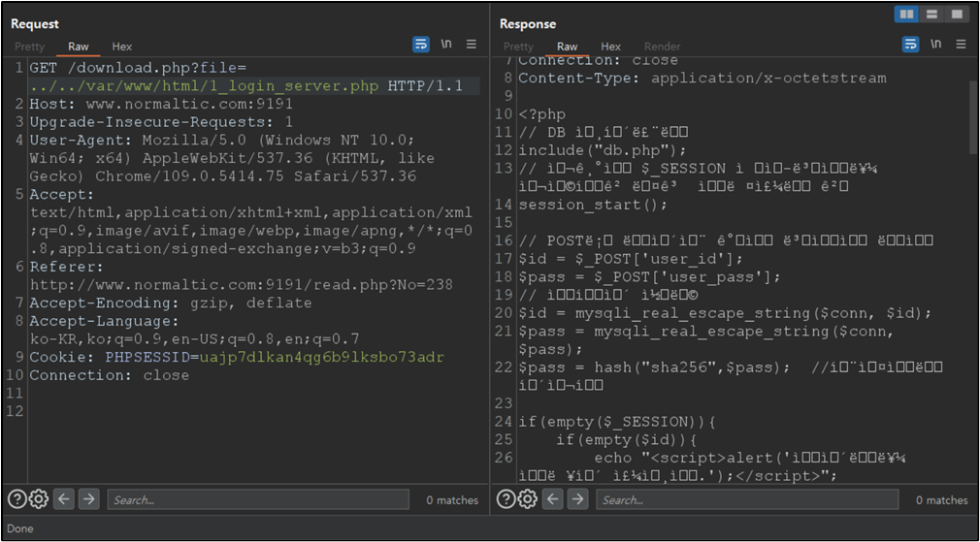
Task: Click '0 matches' label in Request panel
Action: 452,500
